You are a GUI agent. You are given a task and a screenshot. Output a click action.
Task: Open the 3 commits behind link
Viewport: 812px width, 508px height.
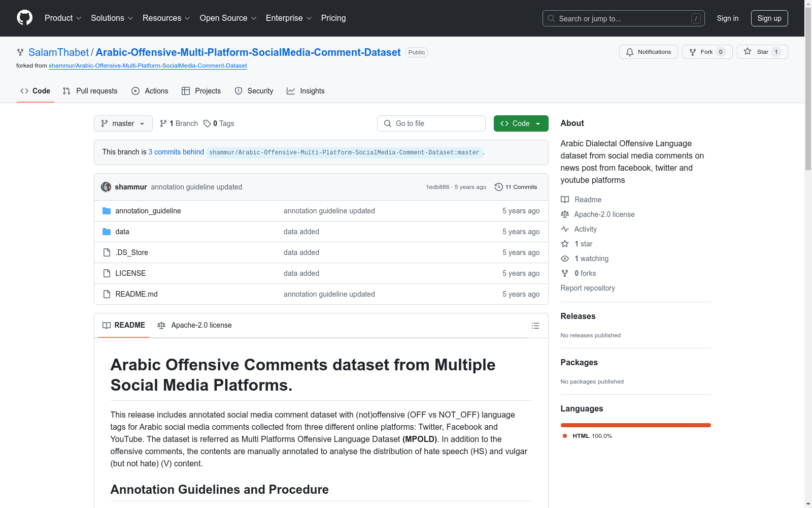tap(176, 152)
